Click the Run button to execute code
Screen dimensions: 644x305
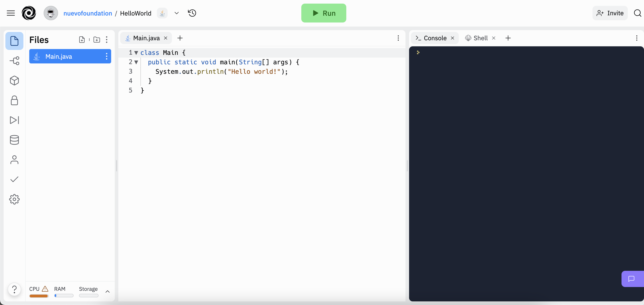324,13
